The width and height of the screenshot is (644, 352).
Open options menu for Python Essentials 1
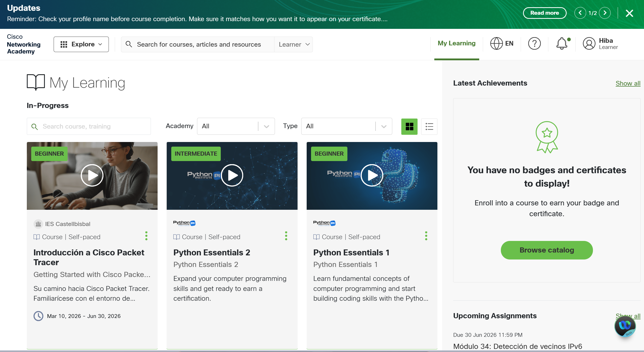pyautogui.click(x=426, y=236)
